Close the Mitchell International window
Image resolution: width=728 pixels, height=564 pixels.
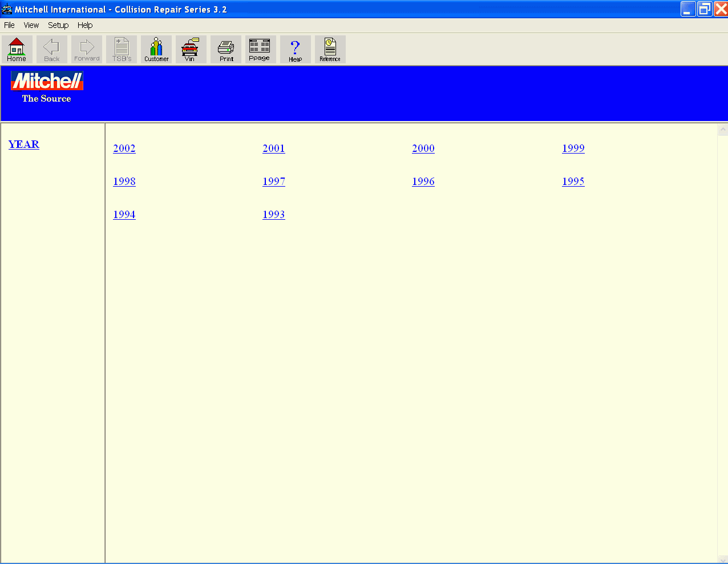pos(721,9)
